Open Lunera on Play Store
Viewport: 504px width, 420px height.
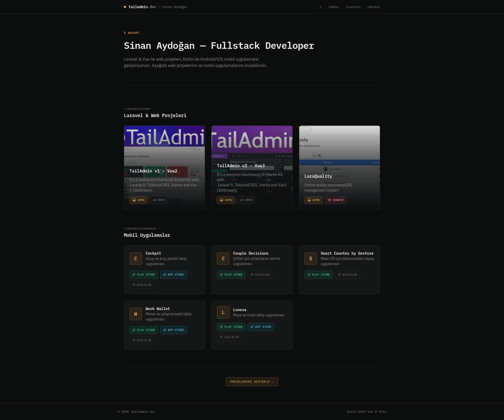[231, 327]
